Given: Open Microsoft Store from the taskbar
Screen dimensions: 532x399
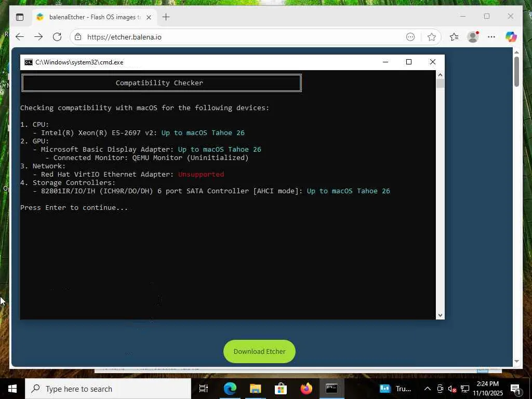Looking at the screenshot, I should [281, 389].
